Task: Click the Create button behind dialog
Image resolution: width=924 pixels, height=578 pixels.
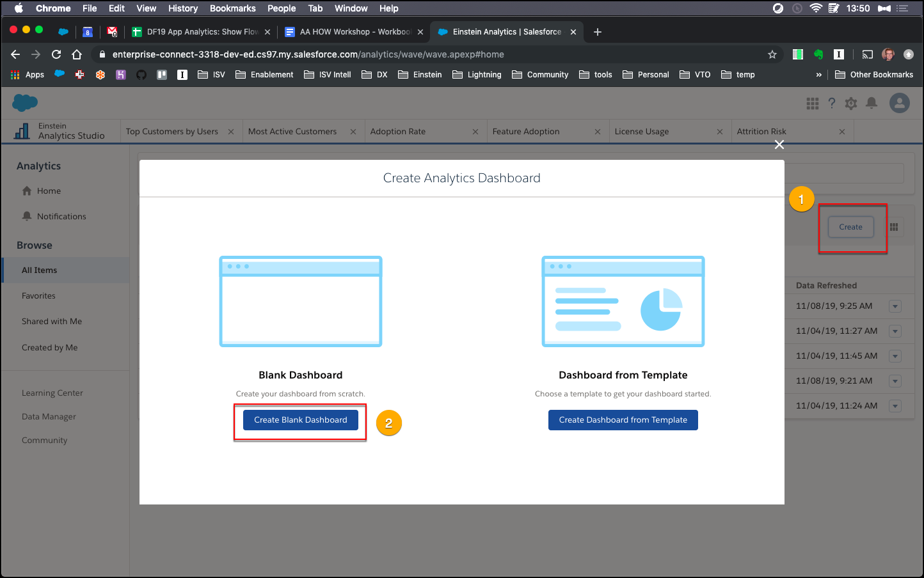Action: (x=850, y=227)
